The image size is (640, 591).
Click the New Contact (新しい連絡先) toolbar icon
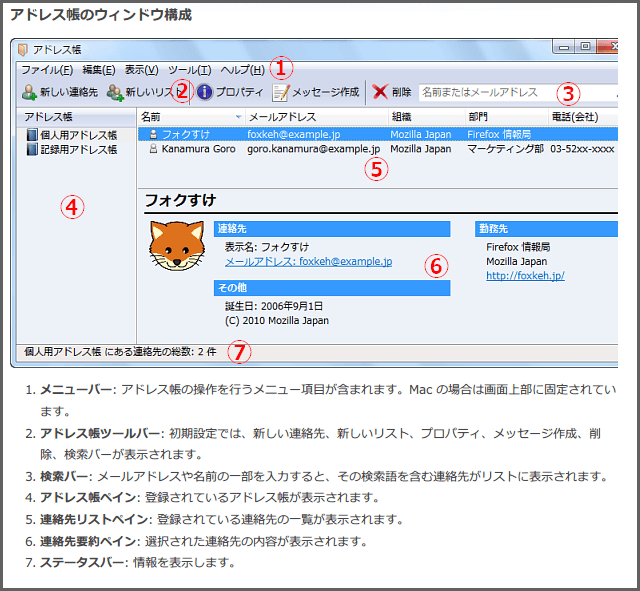tap(29, 92)
